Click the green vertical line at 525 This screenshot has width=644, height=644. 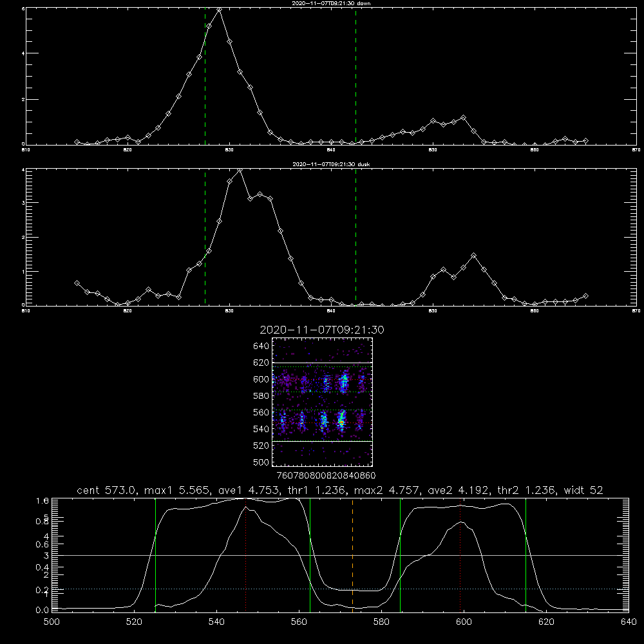coord(155,554)
